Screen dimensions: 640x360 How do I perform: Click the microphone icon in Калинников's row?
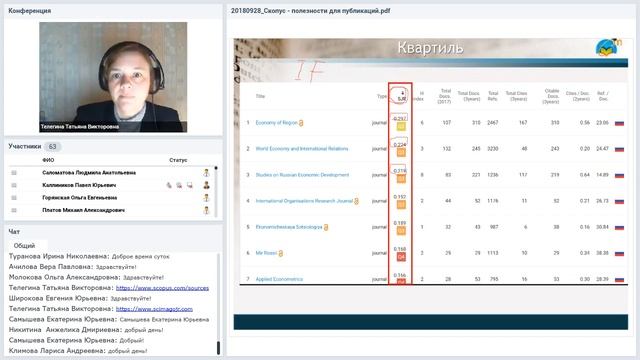pyautogui.click(x=169, y=185)
